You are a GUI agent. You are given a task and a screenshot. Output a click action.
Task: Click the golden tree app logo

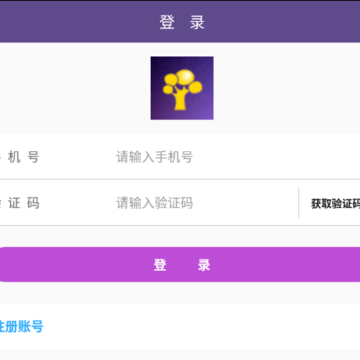[x=182, y=88]
